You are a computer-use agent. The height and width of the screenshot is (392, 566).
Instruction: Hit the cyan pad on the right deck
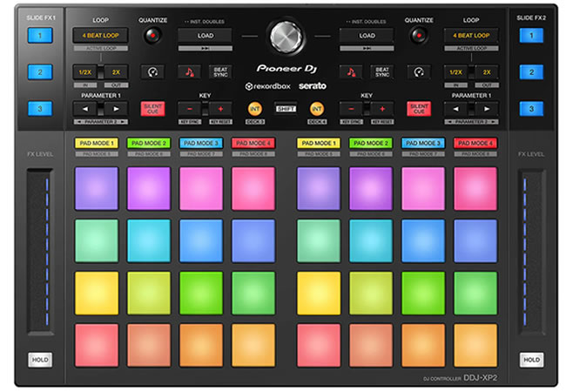point(371,240)
